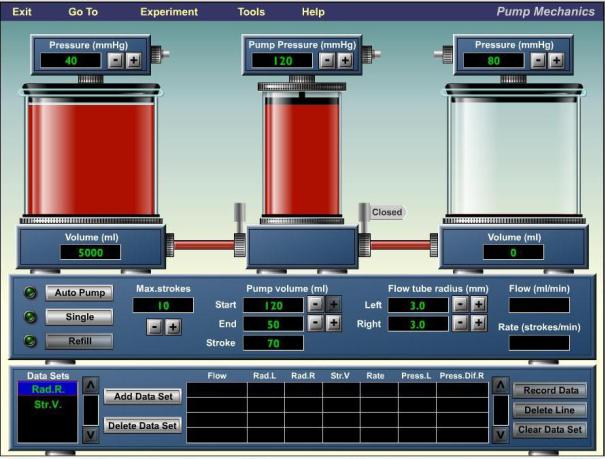Image resolution: width=605 pixels, height=459 pixels.
Task: Click the Auto Pump button
Action: coord(79,293)
